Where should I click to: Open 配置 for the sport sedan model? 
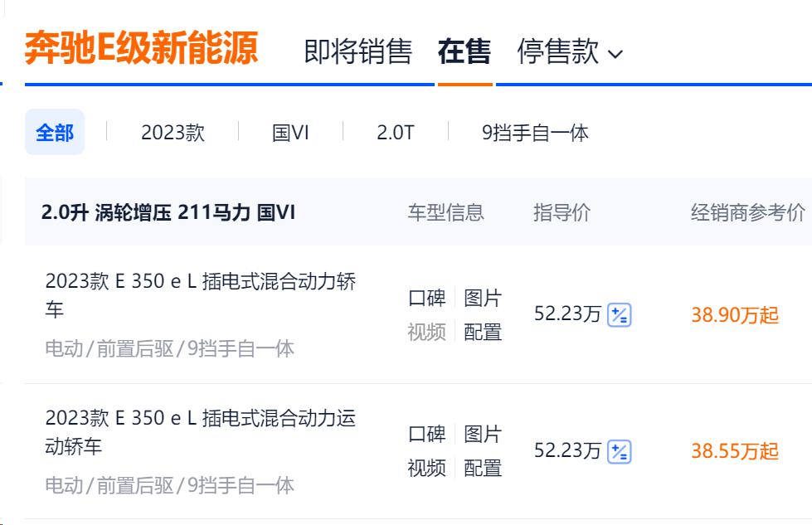(x=483, y=468)
